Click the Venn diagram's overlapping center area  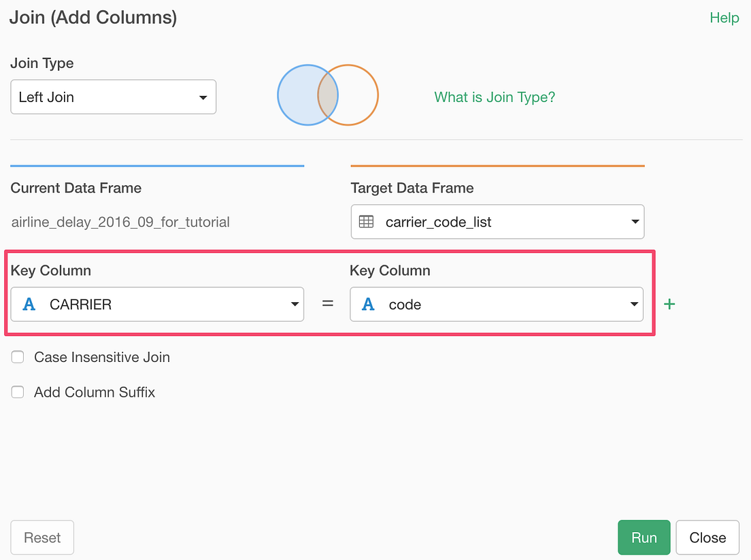(x=329, y=95)
